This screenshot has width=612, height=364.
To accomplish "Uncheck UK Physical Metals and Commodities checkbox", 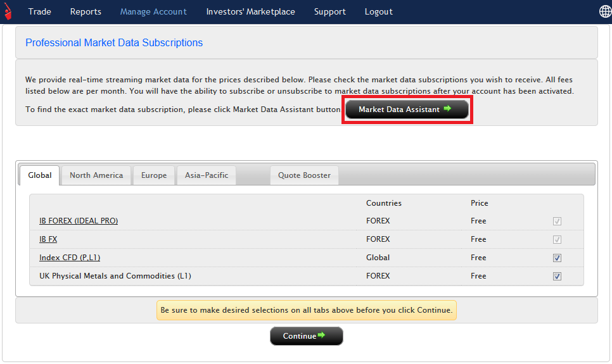I will click(557, 276).
